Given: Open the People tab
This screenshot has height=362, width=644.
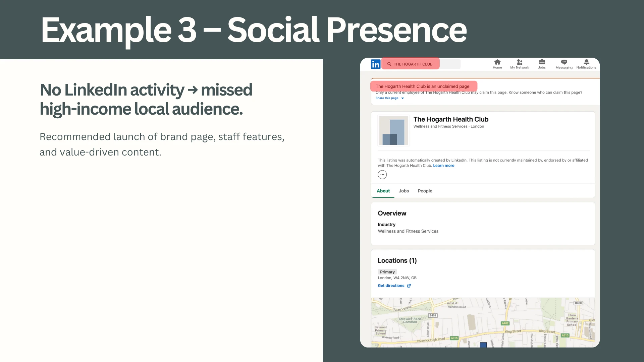Looking at the screenshot, I should [x=425, y=191].
